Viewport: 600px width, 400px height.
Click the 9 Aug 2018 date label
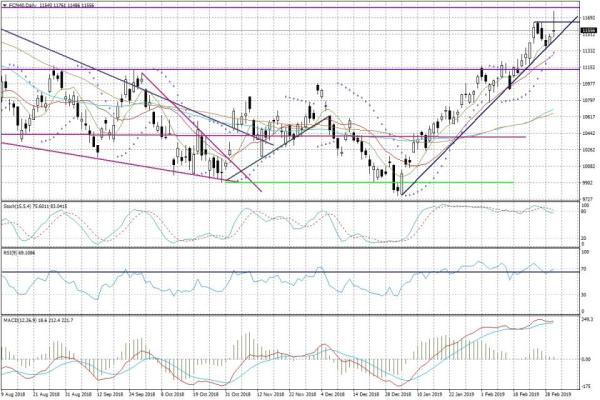(16, 394)
